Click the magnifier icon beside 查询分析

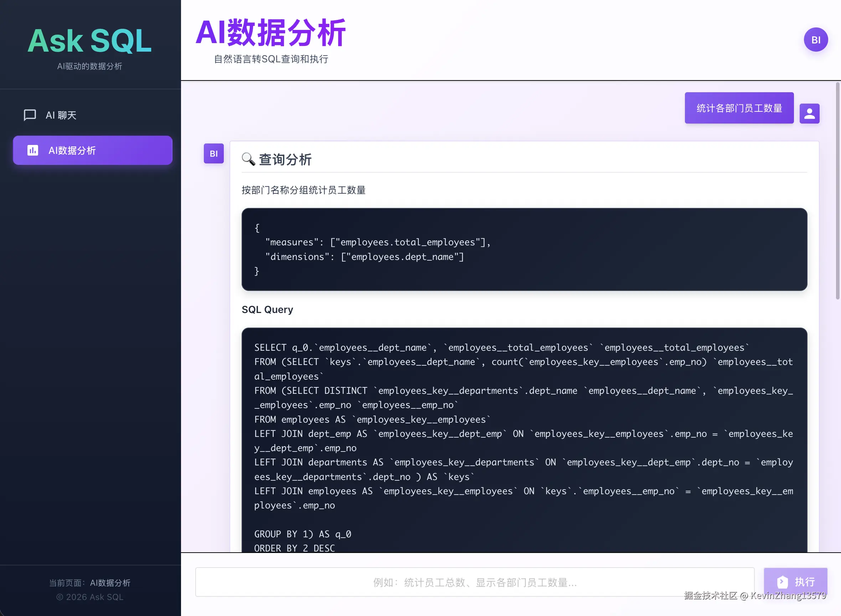point(248,159)
